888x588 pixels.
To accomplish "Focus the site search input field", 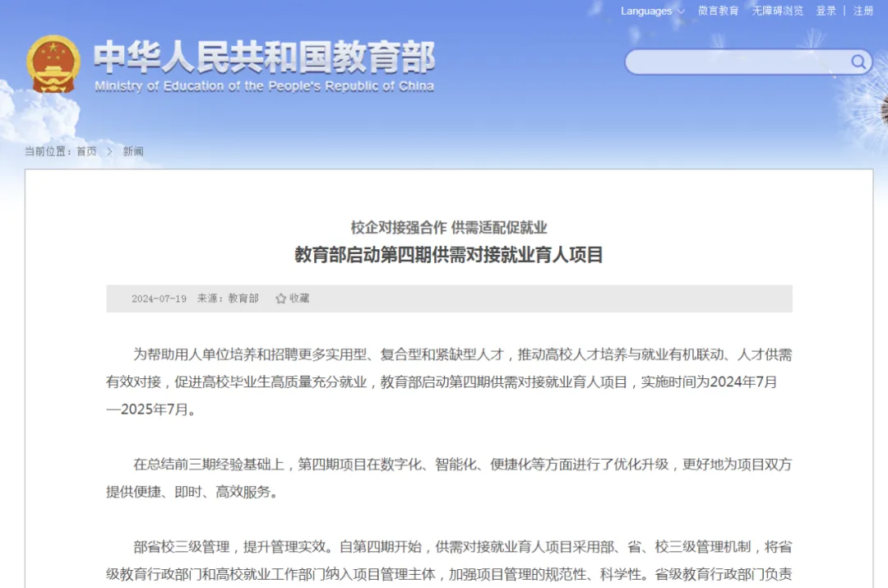I will pos(747,62).
